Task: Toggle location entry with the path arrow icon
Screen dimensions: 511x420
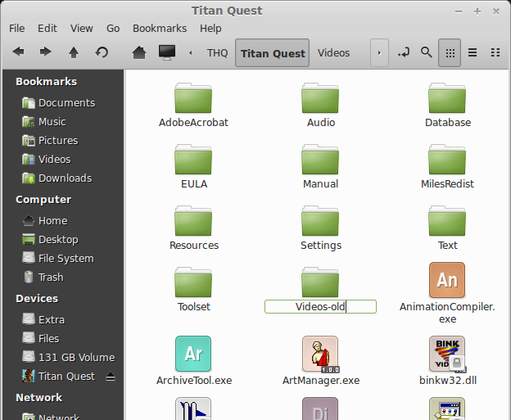Action: coord(404,52)
